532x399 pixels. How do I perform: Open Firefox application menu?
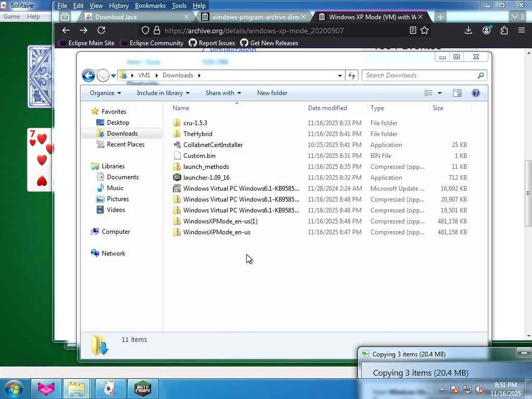coord(522,30)
